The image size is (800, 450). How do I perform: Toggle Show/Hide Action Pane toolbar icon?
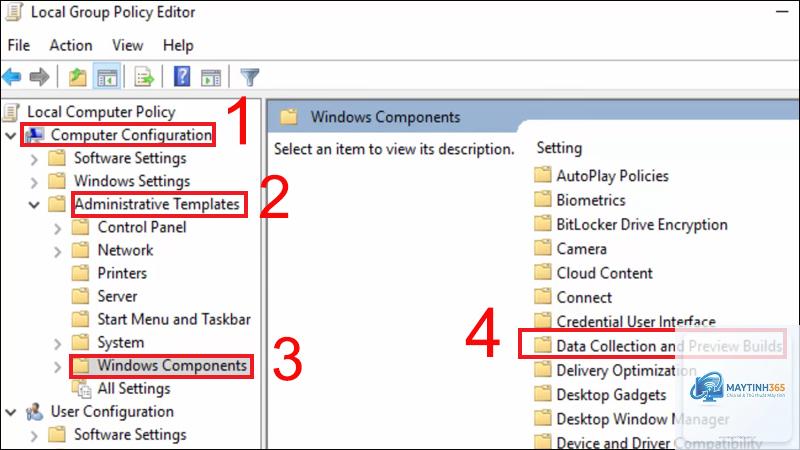[x=211, y=78]
